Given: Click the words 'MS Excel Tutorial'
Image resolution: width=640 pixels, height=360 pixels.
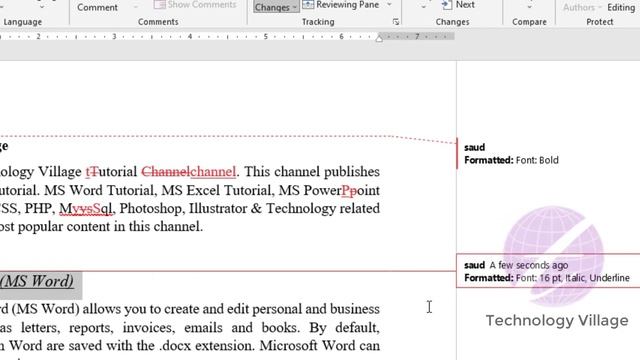Looking at the screenshot, I should [219, 191].
